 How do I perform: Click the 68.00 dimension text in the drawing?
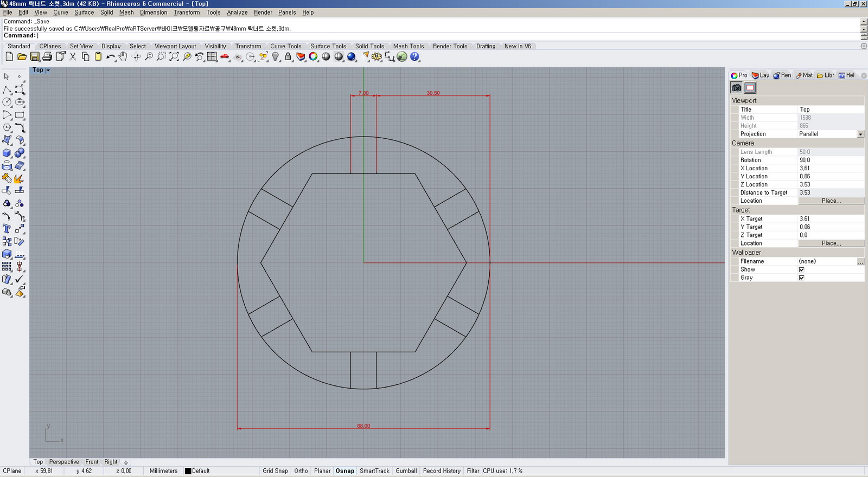click(x=363, y=426)
